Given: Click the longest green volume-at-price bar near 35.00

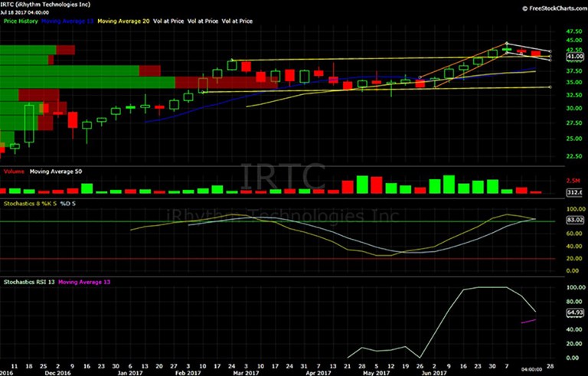Looking at the screenshot, I should coord(88,83).
